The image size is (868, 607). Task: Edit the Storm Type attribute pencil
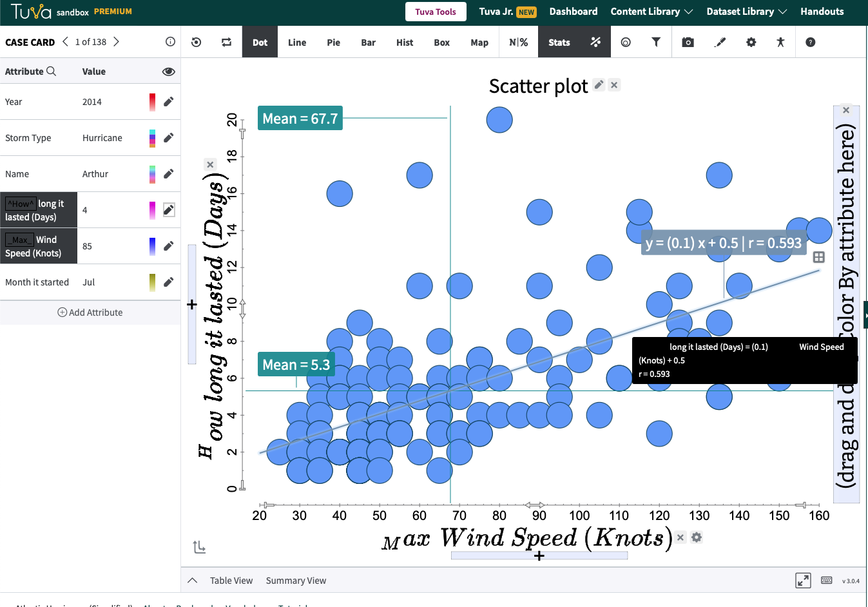pyautogui.click(x=168, y=138)
